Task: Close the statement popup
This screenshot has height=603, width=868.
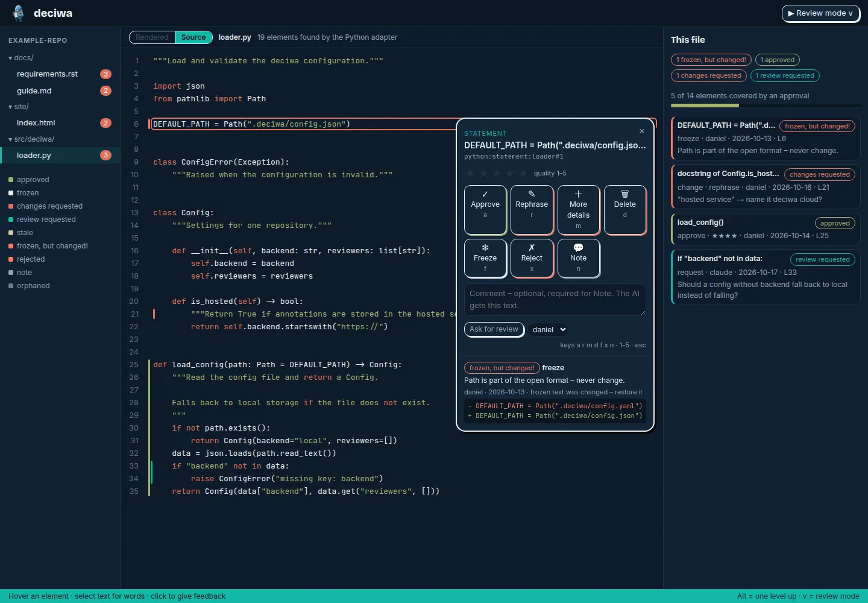Action: click(x=641, y=131)
